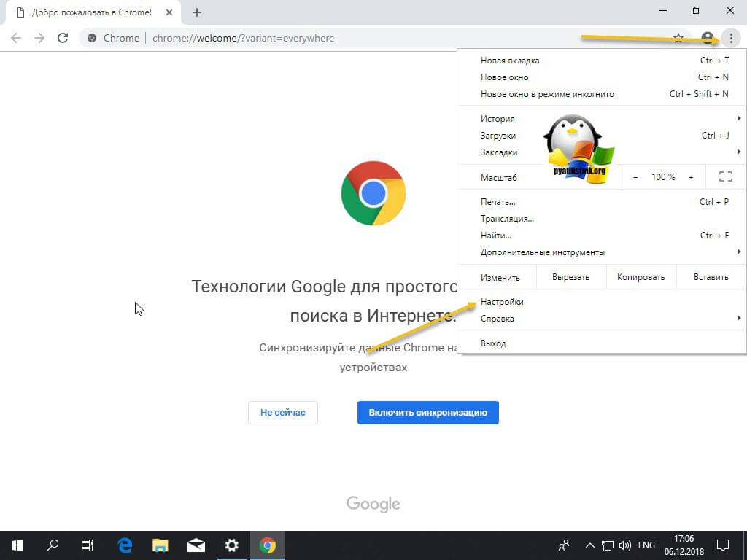
Task: Select 'Новое окно' menu item
Action: pos(601,77)
